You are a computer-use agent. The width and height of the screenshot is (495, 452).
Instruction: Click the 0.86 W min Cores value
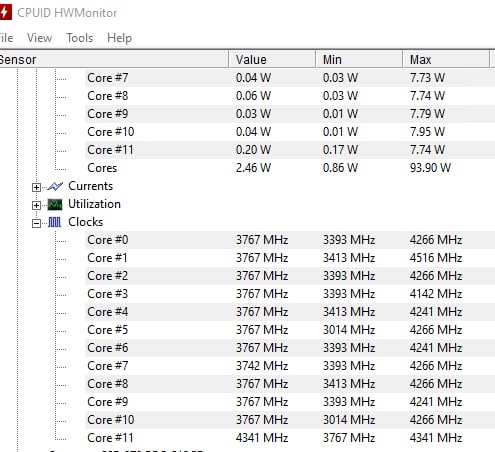(x=340, y=168)
